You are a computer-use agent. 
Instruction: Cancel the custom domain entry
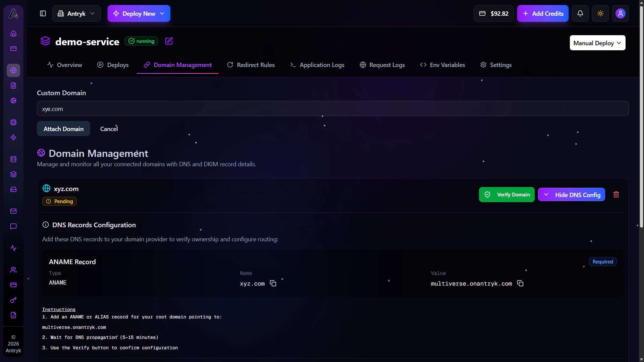coord(109,129)
